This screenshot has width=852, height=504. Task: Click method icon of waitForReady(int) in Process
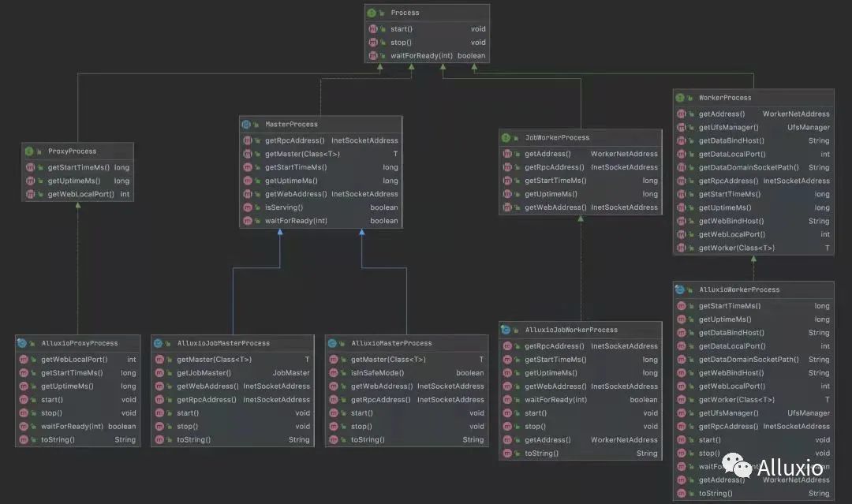373,55
